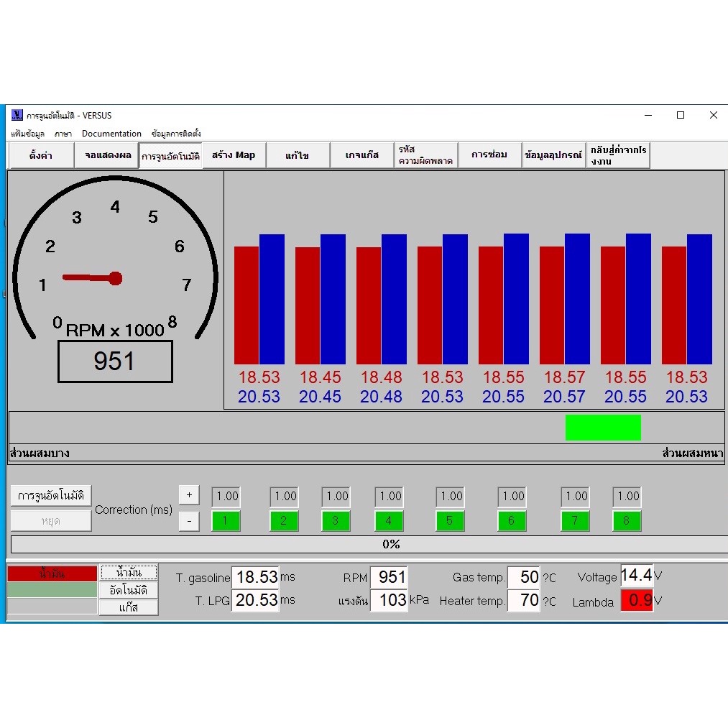The image size is (728, 728).
Task: Start the การจูนอัตโนมัติ button
Action: (x=51, y=496)
